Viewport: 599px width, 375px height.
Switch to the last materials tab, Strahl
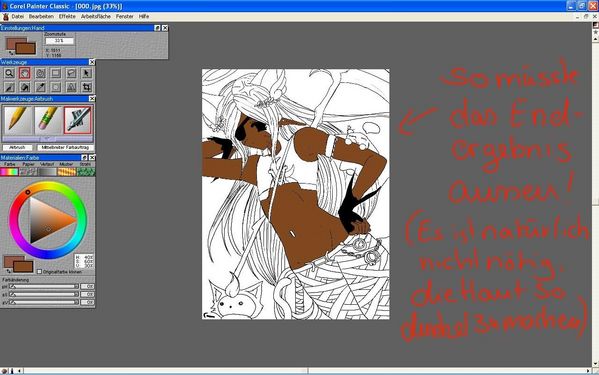pos(85,164)
